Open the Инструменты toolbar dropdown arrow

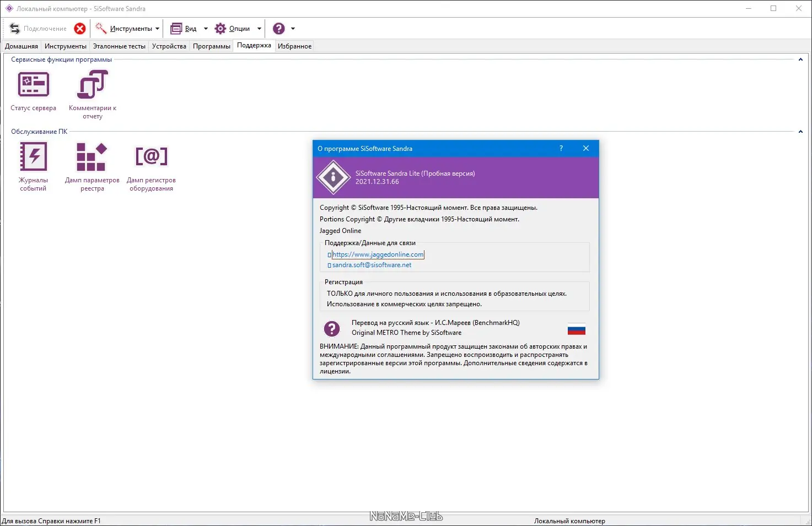tap(158, 29)
